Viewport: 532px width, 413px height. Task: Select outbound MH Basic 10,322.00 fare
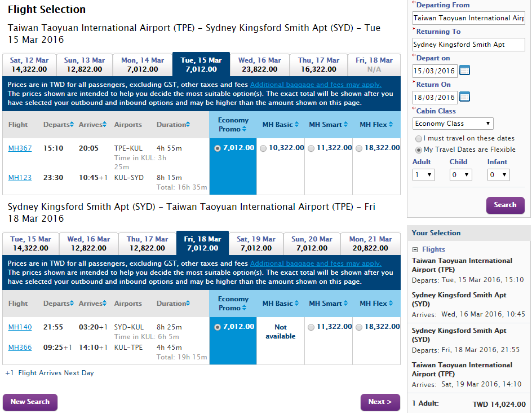[264, 148]
